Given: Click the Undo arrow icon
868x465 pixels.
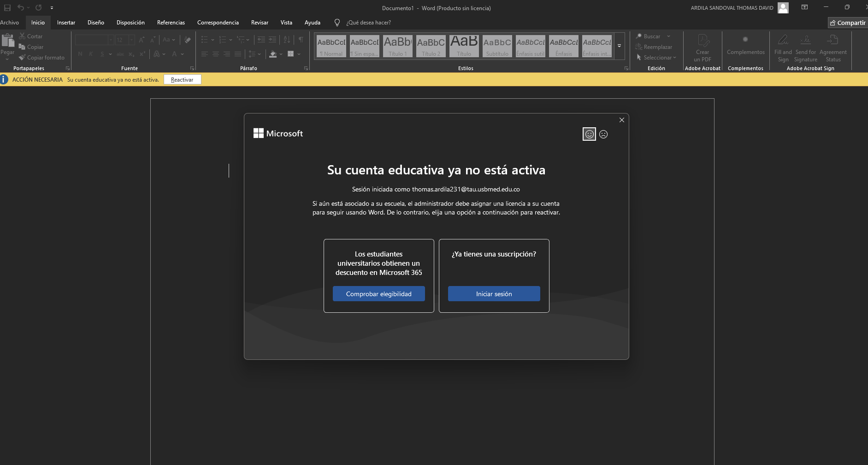Looking at the screenshot, I should click(x=20, y=8).
